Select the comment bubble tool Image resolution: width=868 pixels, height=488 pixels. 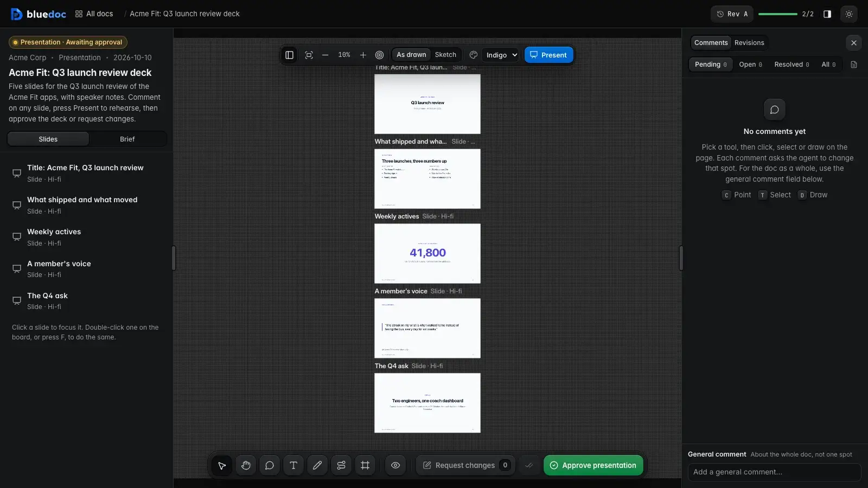point(270,465)
